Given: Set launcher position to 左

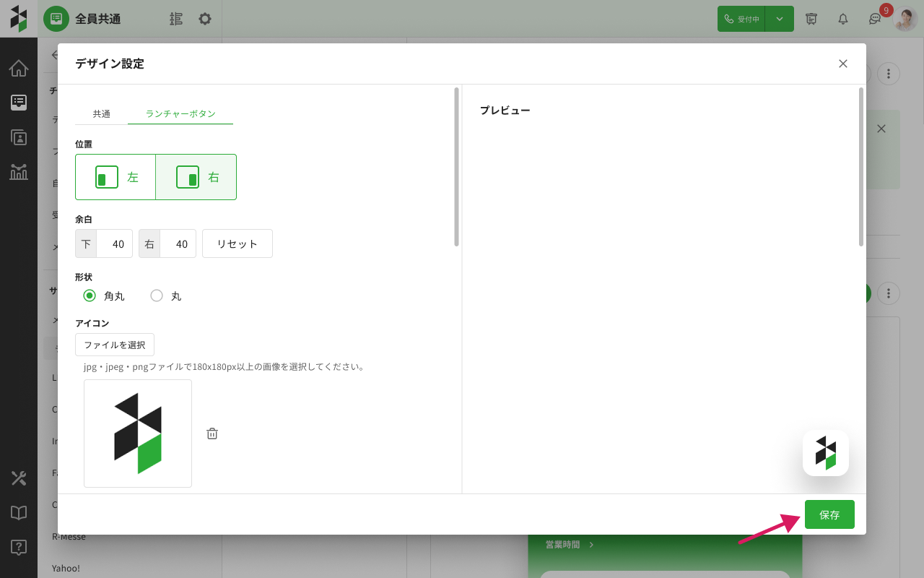Looking at the screenshot, I should click(115, 177).
